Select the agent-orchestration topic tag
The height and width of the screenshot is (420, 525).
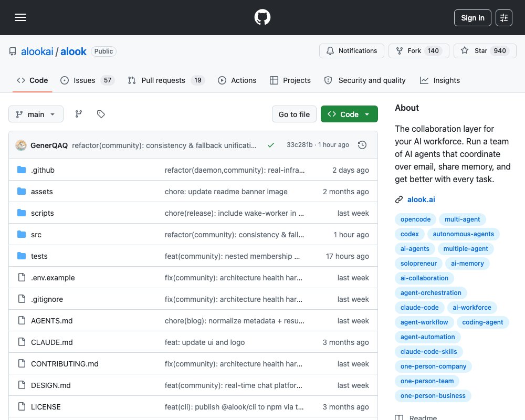430,293
